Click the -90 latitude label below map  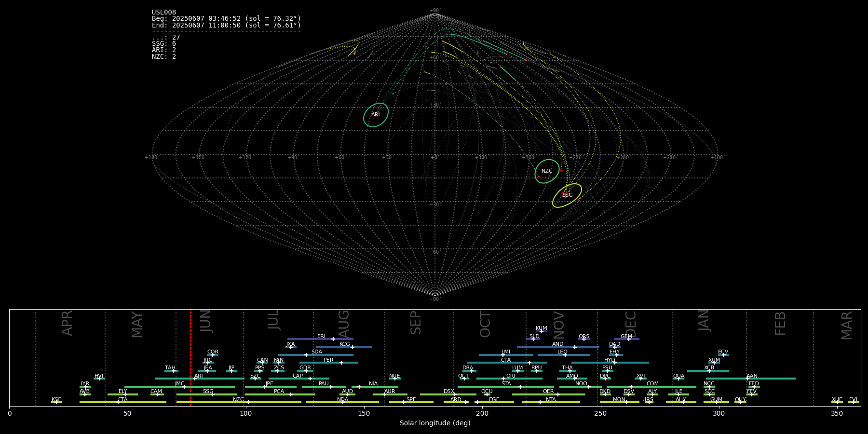point(434,299)
